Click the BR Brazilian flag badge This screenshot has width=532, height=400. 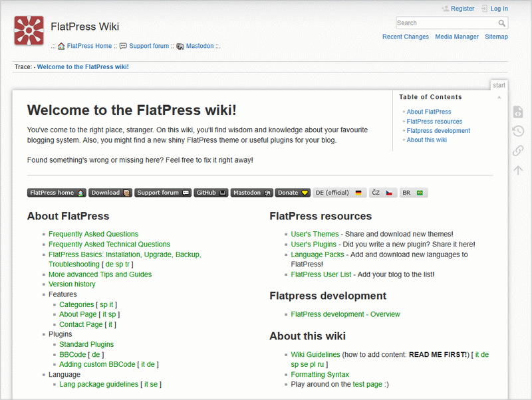pyautogui.click(x=413, y=193)
